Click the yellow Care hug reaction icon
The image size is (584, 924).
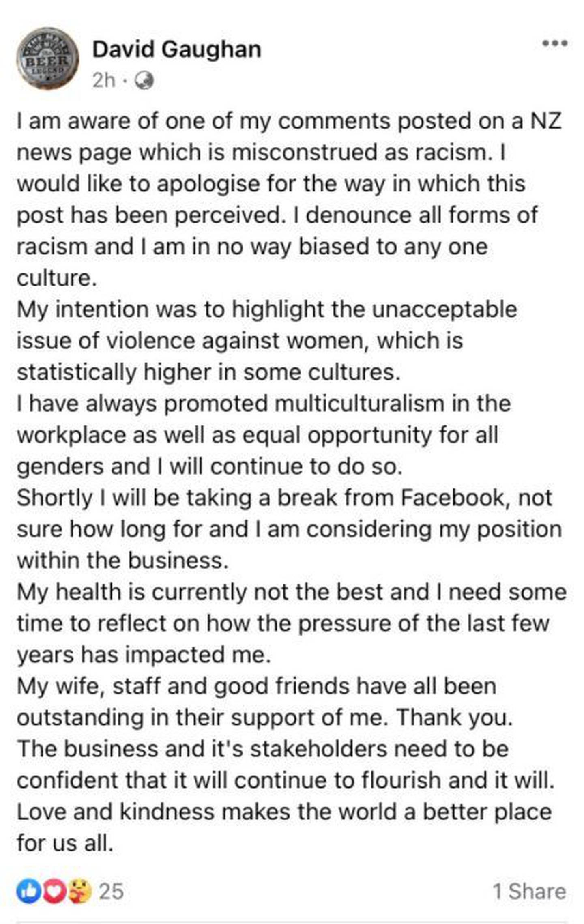(x=80, y=891)
